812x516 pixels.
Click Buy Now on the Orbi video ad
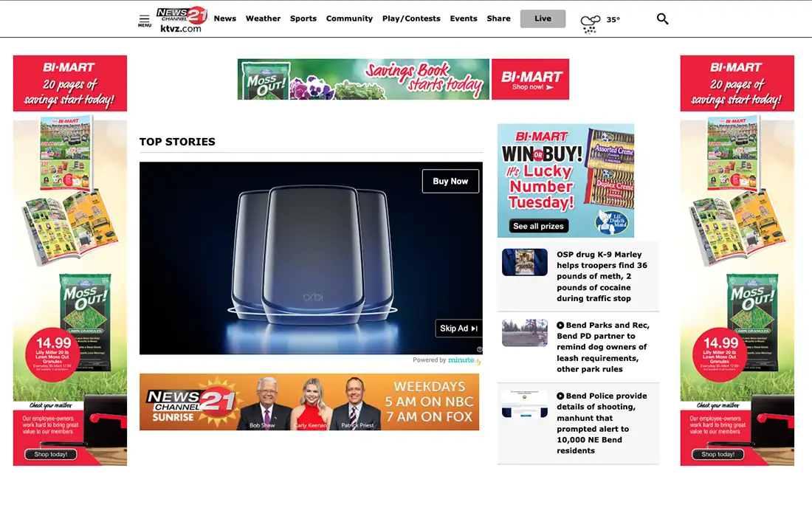(450, 182)
